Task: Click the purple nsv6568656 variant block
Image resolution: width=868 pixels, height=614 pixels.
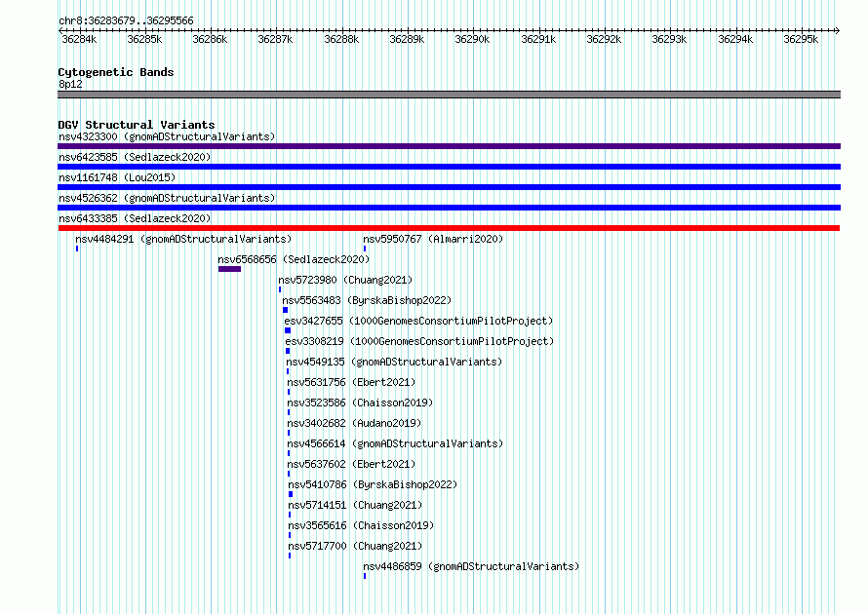Action: 229,269
